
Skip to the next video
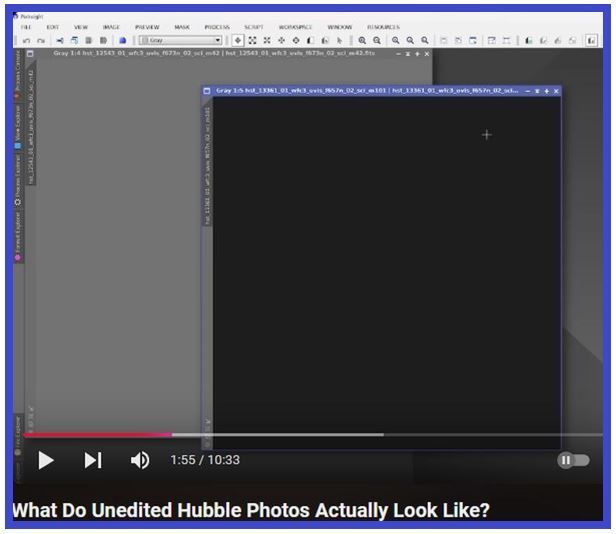click(93, 460)
